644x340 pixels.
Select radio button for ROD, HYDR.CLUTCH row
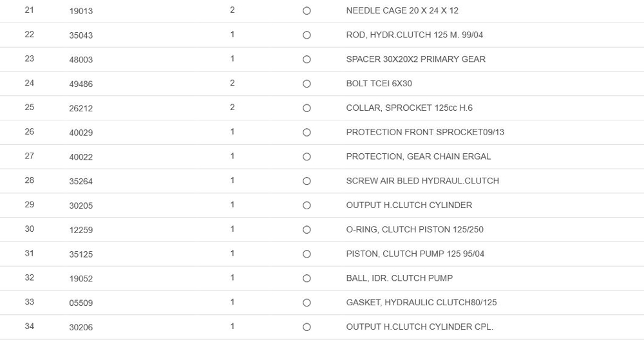307,35
